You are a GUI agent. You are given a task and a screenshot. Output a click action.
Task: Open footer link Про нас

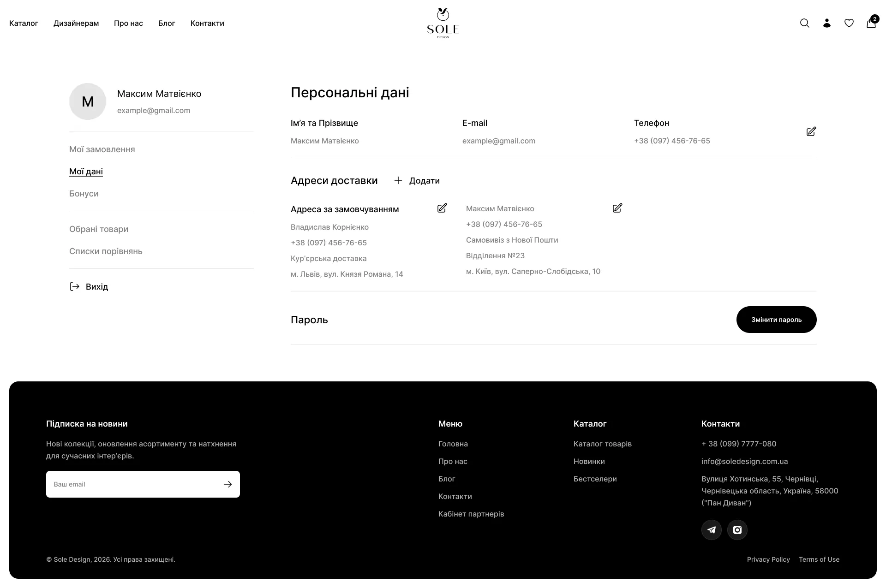pos(453,461)
